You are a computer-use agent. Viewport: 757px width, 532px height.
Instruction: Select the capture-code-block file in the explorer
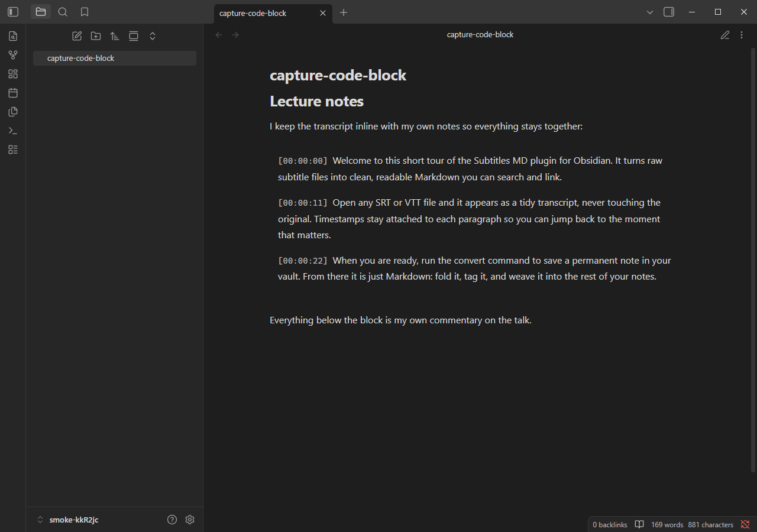115,58
